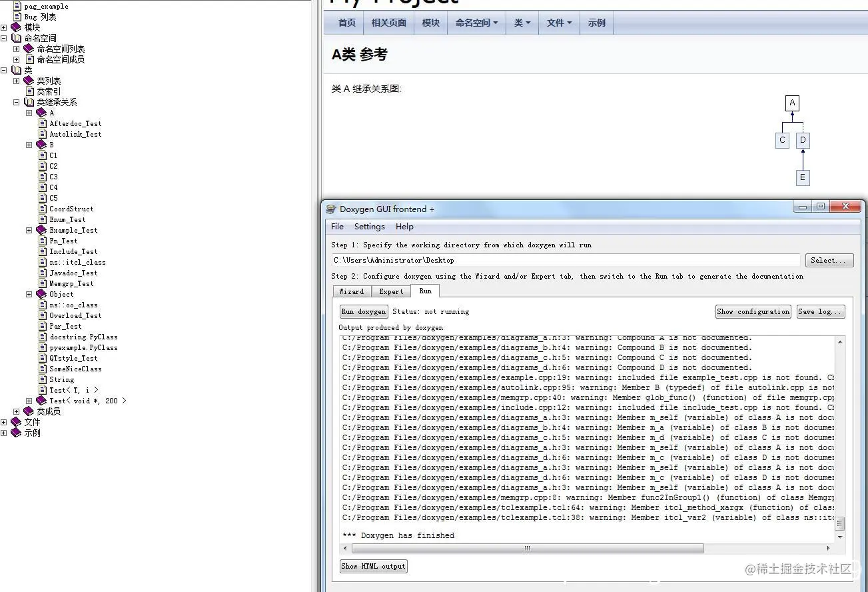Switch to the Expert tab
Viewport: 868px width, 592px height.
point(391,291)
